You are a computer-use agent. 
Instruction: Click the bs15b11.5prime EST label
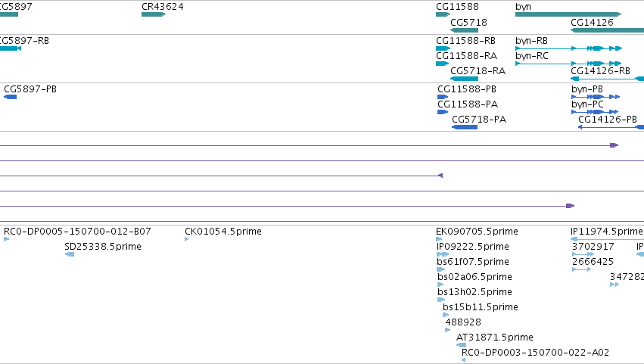coord(481,307)
